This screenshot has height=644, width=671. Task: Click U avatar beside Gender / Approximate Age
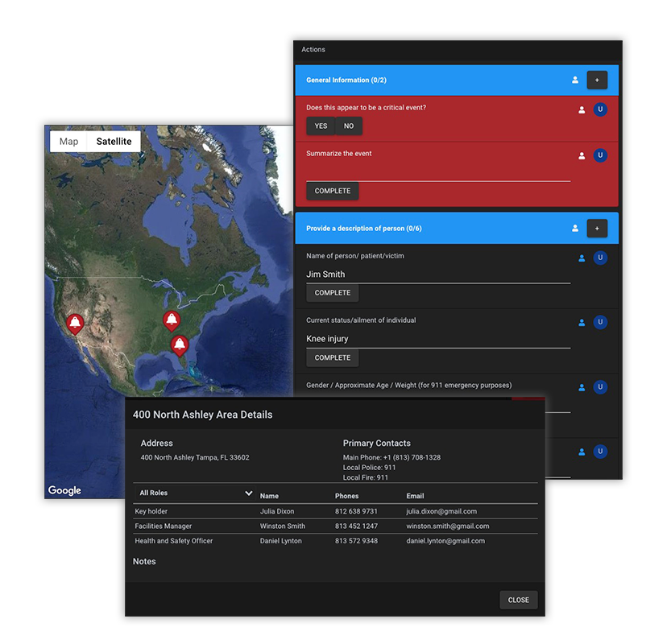[600, 387]
